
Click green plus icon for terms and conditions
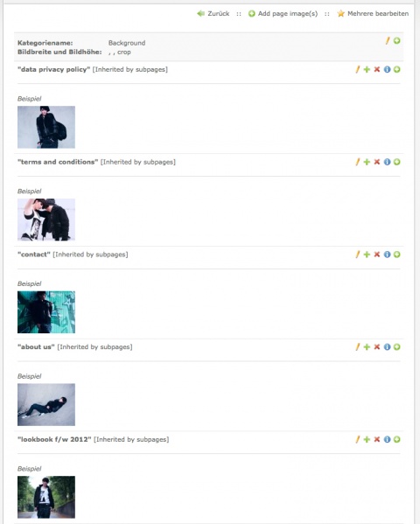367,162
